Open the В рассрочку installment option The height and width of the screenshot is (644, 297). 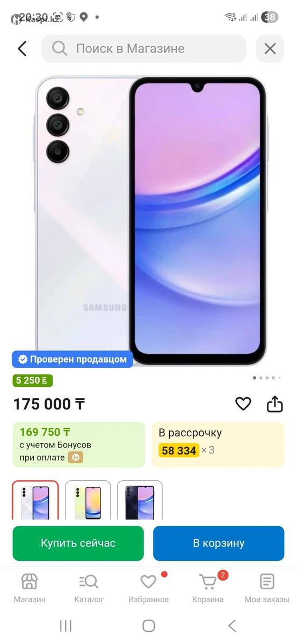[218, 444]
